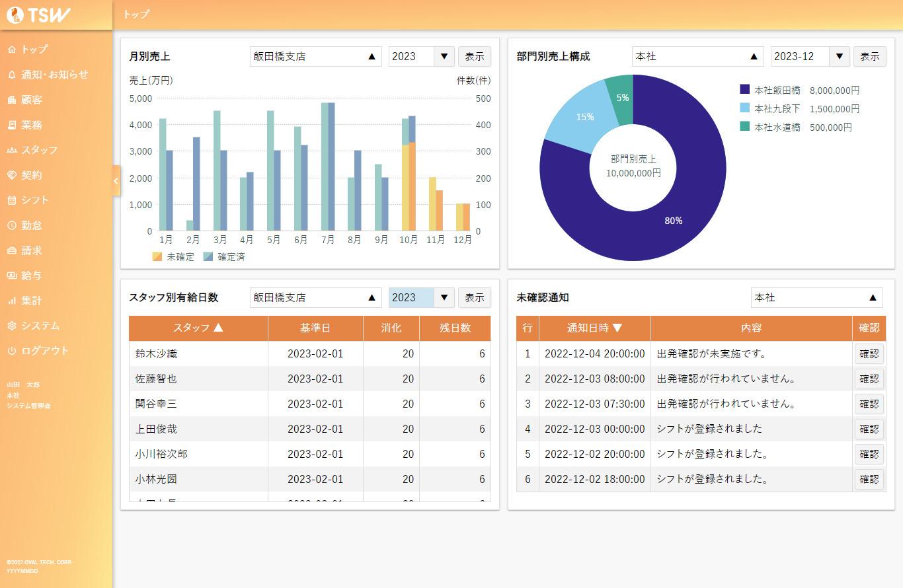The height and width of the screenshot is (588, 903).
Task: Click the 本社九段下 light blue legend swatch
Action: tap(745, 108)
